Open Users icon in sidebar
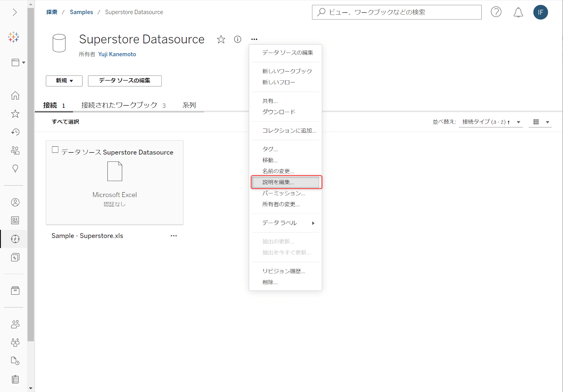 coord(15,324)
